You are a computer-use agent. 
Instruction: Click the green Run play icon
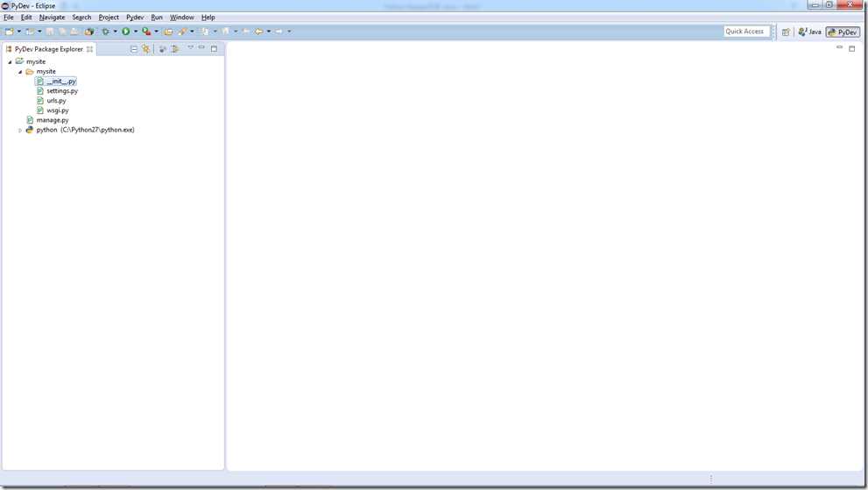[x=125, y=32]
